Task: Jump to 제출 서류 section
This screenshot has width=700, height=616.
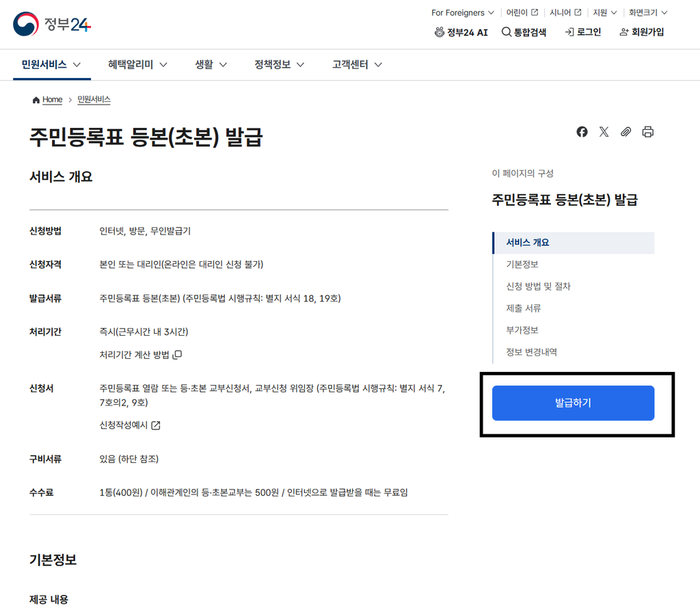Action: [523, 308]
